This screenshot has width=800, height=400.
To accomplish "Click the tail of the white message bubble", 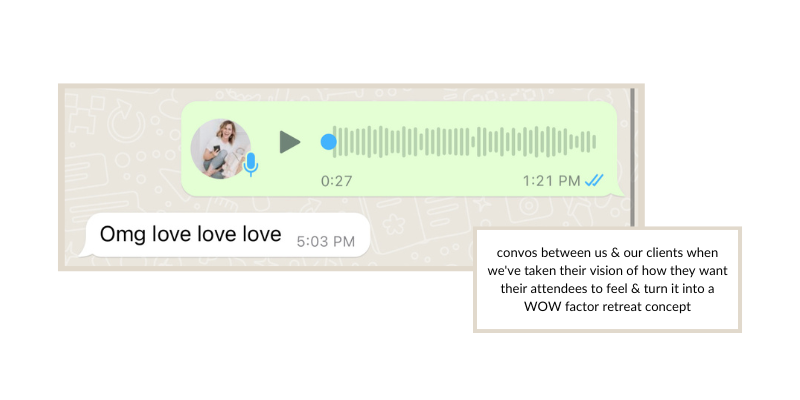I will click(x=84, y=251).
